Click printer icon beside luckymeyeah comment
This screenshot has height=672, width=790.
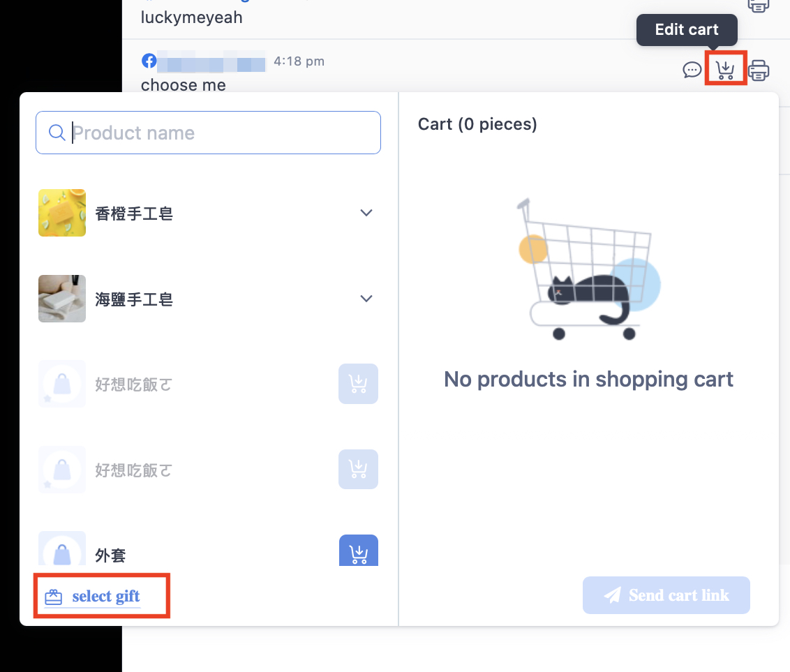coord(759,6)
